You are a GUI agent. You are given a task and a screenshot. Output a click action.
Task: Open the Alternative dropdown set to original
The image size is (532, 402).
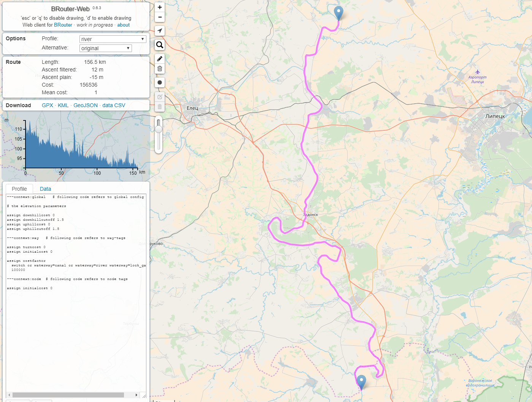point(105,48)
